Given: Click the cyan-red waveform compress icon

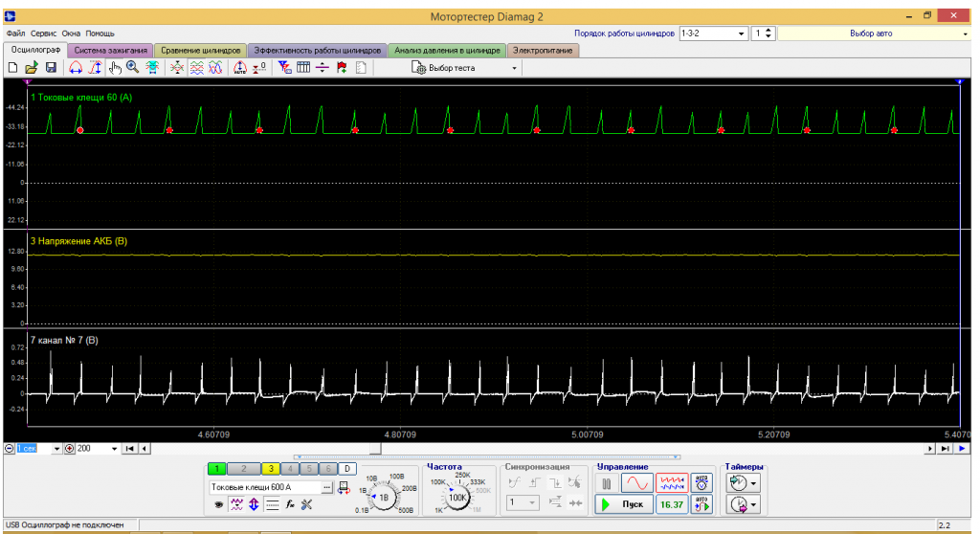Looking at the screenshot, I should point(152,68).
